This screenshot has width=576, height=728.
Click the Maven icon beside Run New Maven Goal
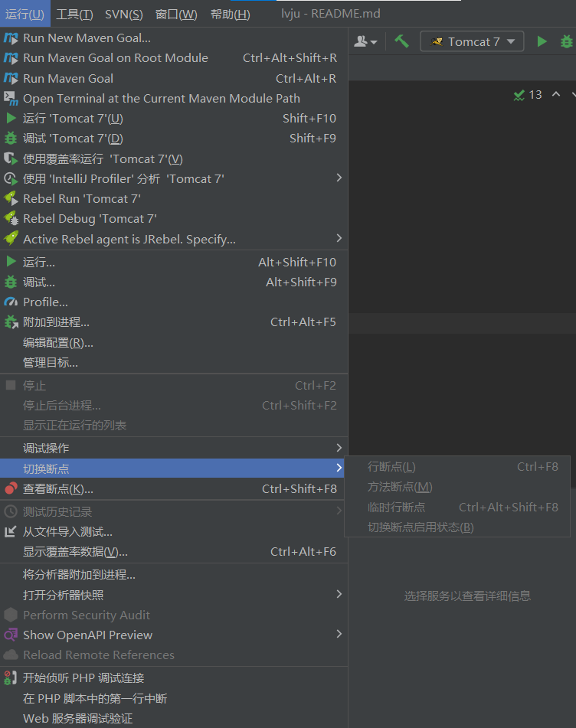(x=11, y=38)
